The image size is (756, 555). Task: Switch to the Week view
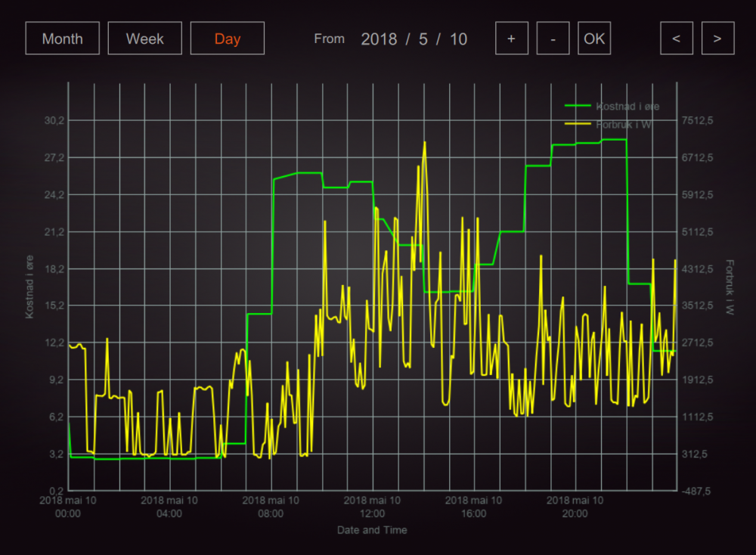[x=145, y=39]
